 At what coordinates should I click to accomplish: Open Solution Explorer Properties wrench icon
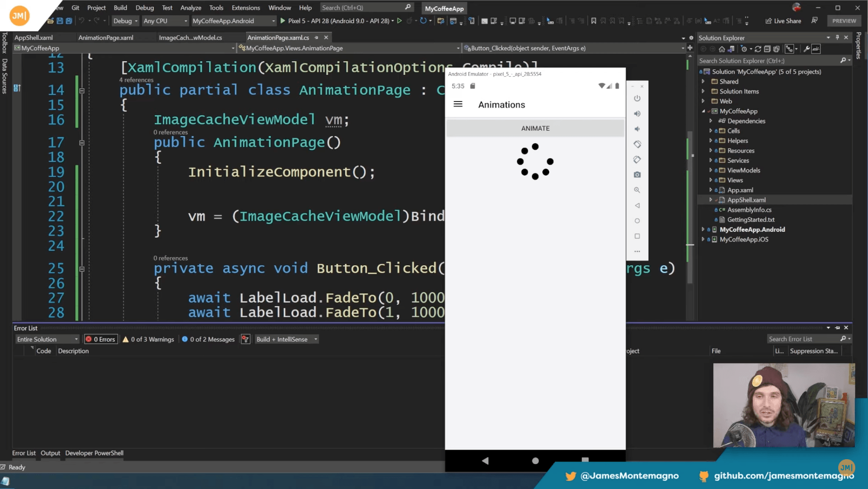click(806, 49)
